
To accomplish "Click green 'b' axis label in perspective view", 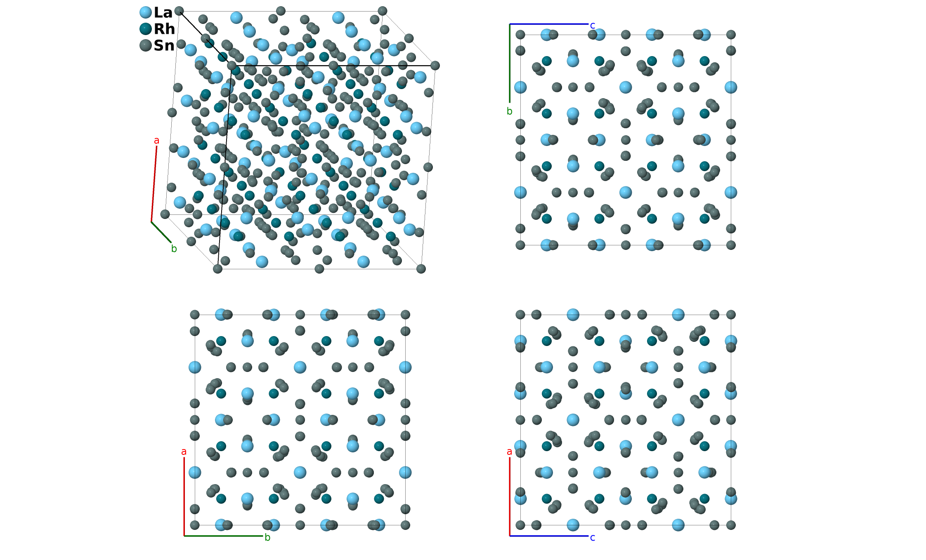I will pos(174,249).
